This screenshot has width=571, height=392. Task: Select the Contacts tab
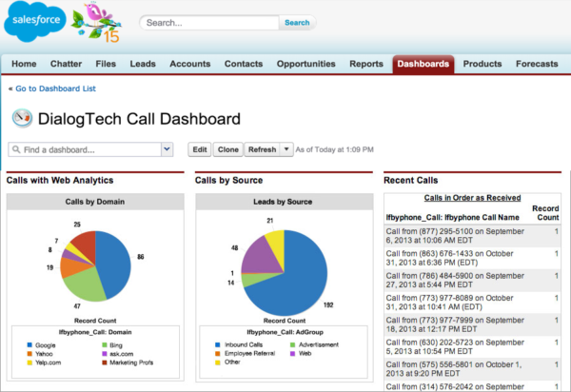[244, 64]
